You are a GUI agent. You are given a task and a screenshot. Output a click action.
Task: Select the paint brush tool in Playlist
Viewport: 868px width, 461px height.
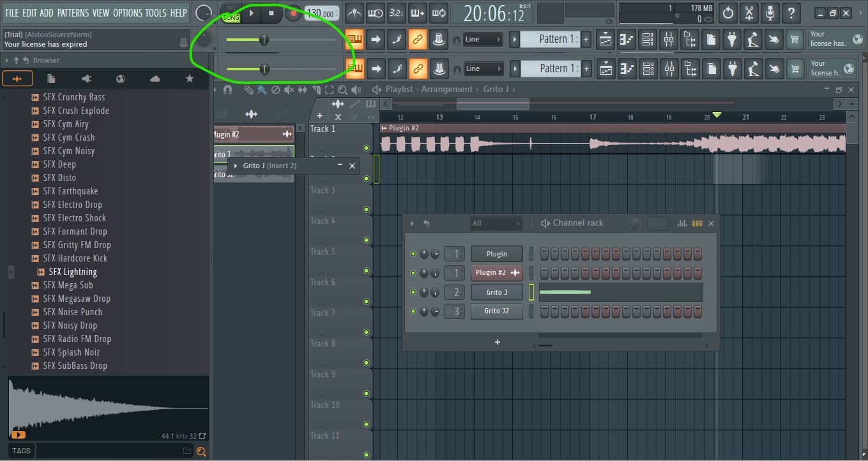click(262, 90)
